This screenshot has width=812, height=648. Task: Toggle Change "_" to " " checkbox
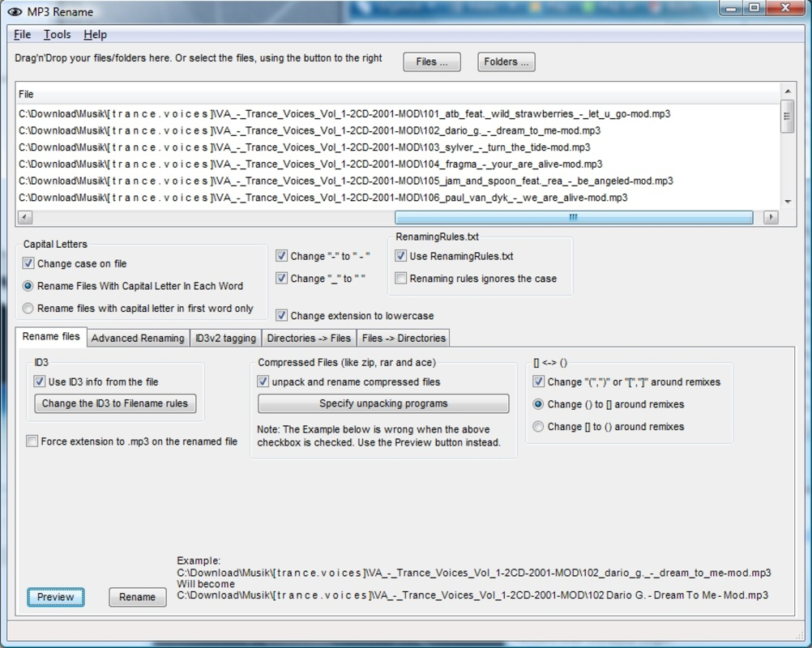282,278
